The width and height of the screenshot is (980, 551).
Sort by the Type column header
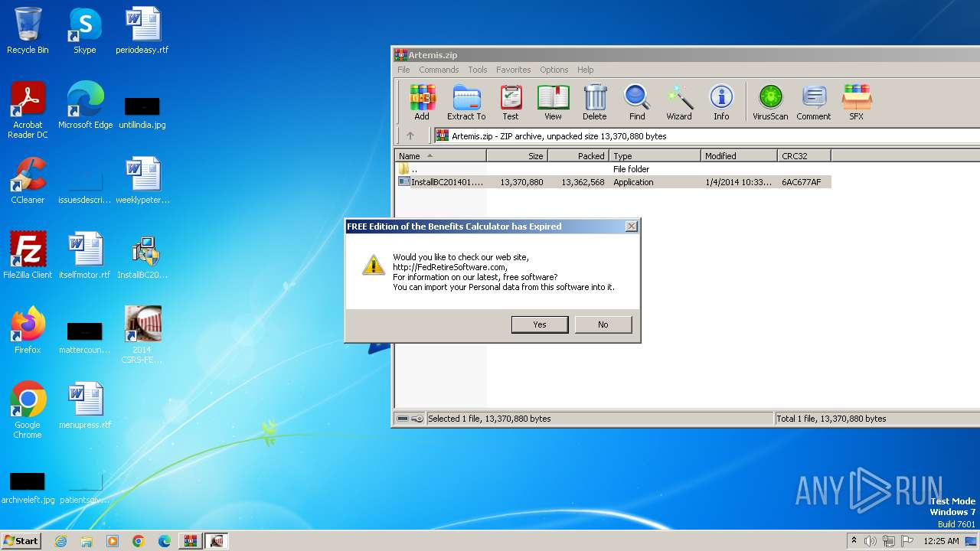(655, 155)
